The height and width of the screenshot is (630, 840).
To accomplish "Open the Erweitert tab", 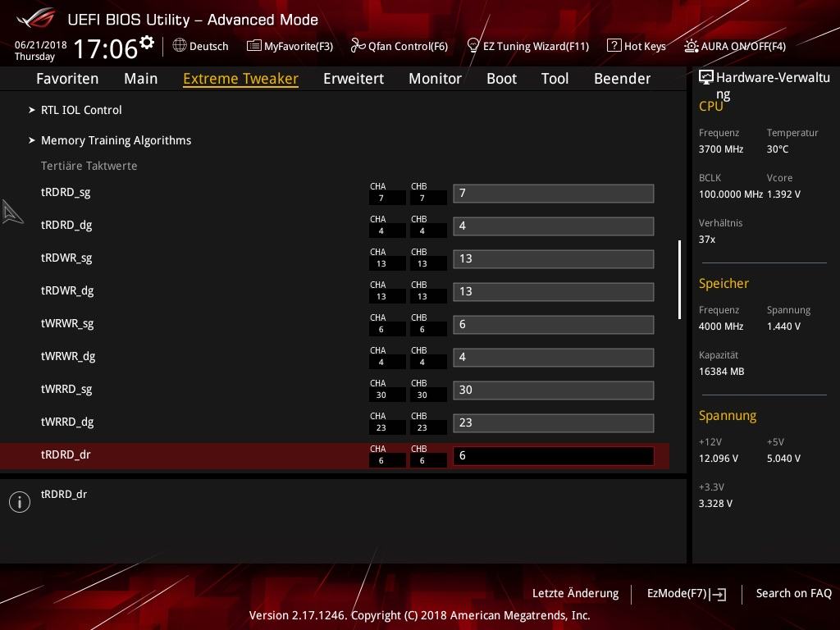I will (x=354, y=79).
